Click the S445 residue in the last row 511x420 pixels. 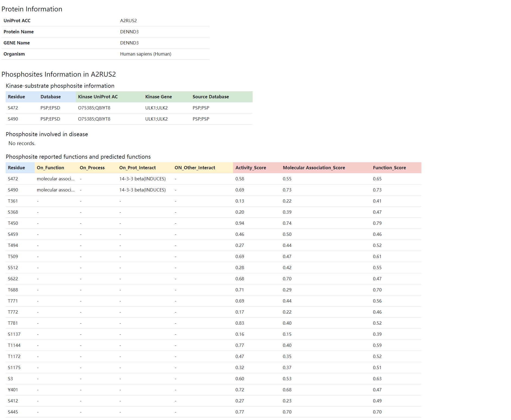13,412
